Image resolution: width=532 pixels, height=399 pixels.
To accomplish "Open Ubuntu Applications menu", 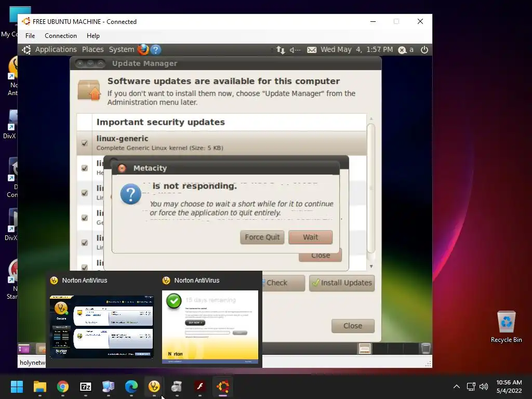I will pos(56,49).
